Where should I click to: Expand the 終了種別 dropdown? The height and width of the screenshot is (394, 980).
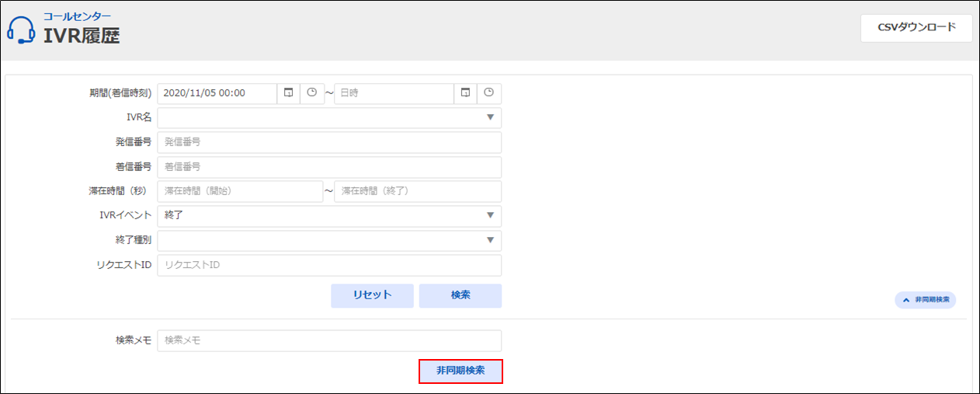[329, 240]
